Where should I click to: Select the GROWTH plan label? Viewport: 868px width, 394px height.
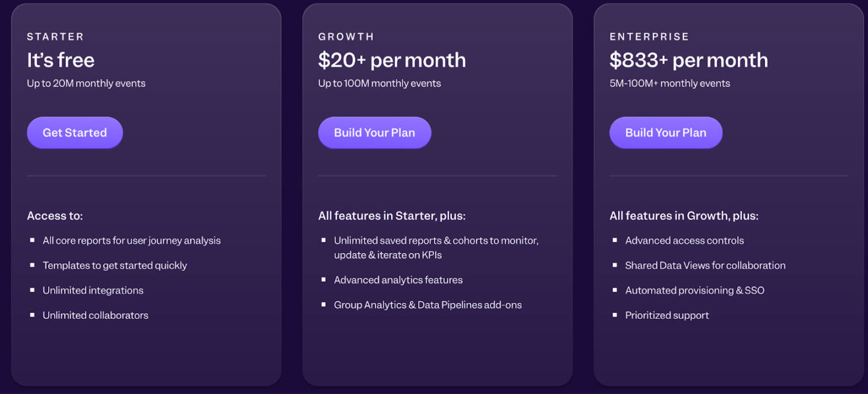tap(346, 36)
